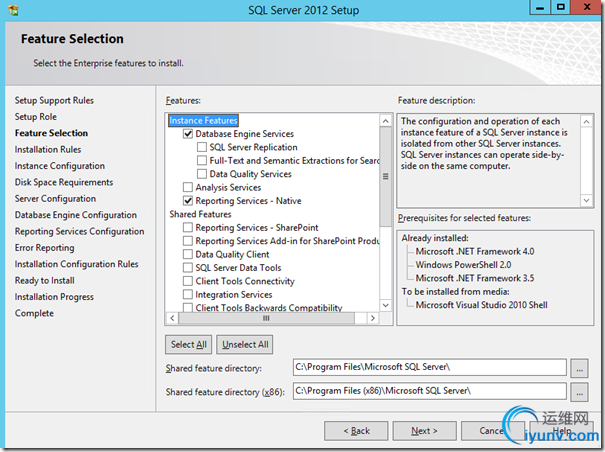The image size is (605, 452).
Task: Close the SQL Server 2012 Setup window
Action: [x=587, y=7]
